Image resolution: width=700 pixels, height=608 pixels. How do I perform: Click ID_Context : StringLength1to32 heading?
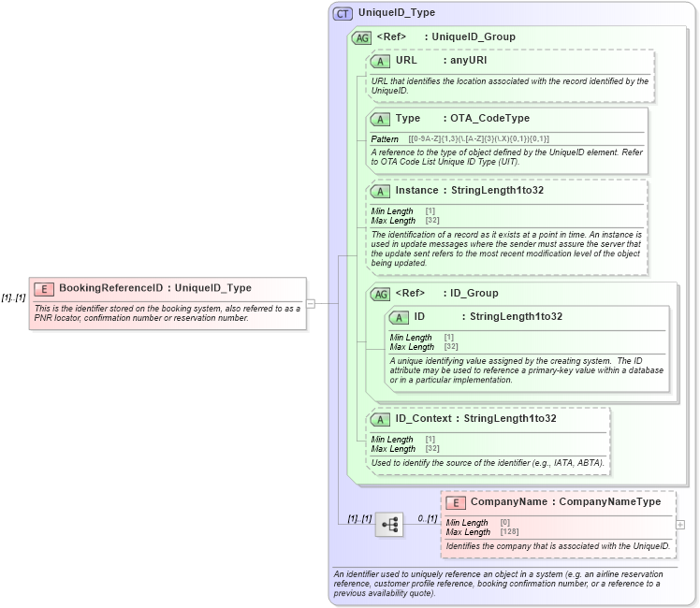tap(475, 418)
